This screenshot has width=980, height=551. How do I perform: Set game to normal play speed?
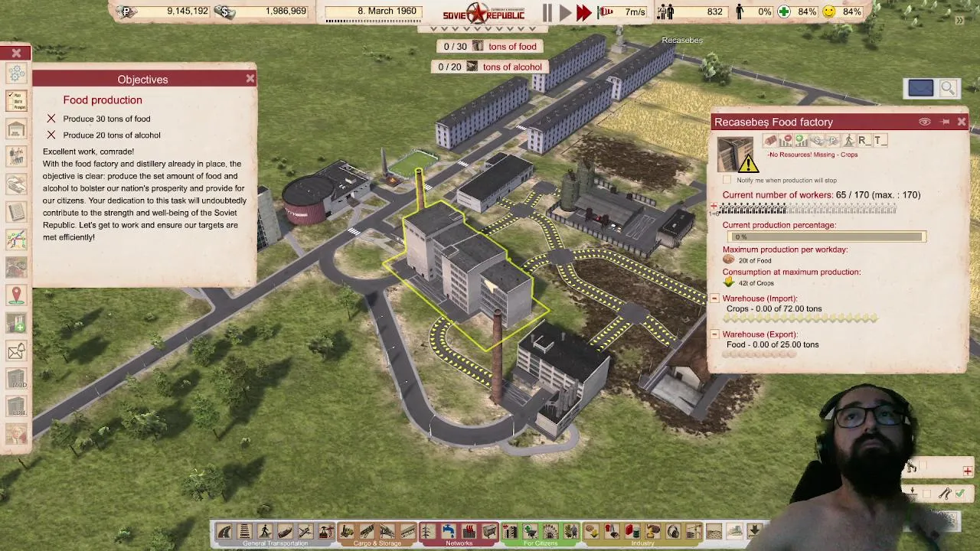565,12
